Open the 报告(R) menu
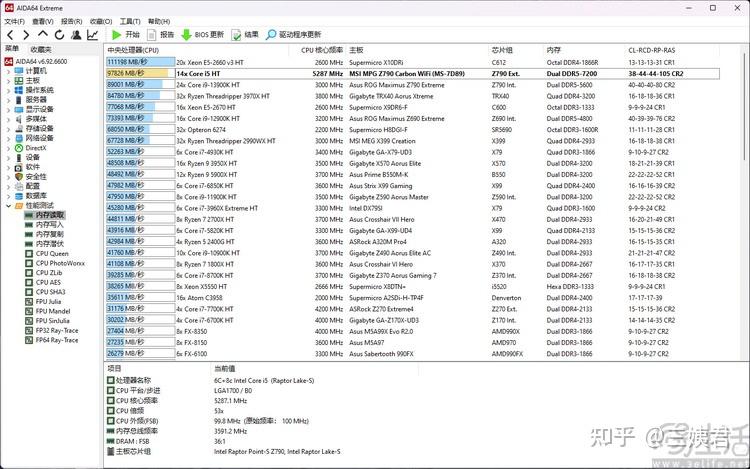 71,22
